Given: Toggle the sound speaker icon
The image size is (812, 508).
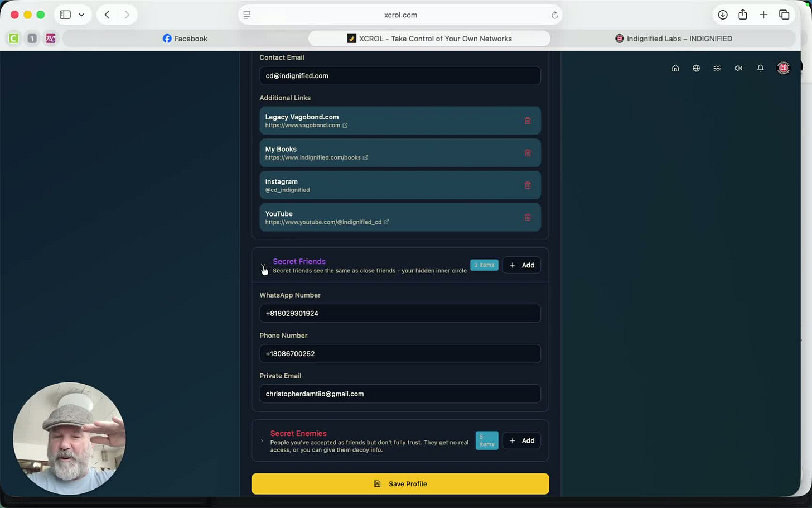Looking at the screenshot, I should tap(738, 68).
